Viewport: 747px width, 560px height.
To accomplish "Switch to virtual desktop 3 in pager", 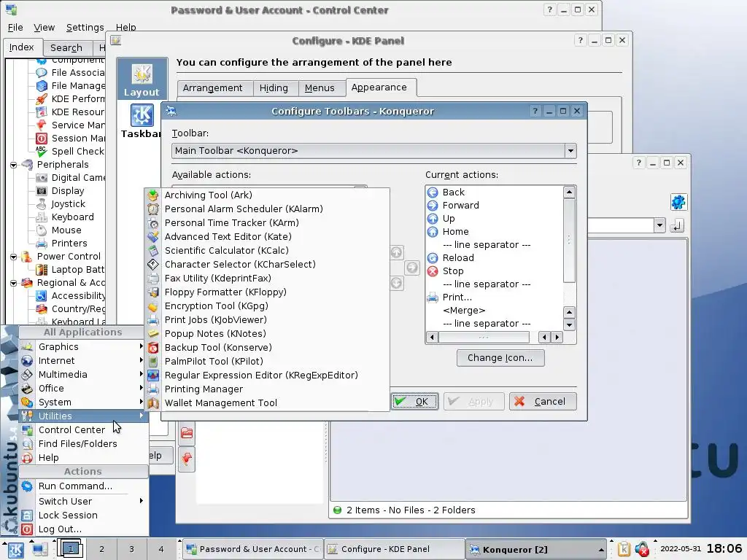I will [x=131, y=549].
